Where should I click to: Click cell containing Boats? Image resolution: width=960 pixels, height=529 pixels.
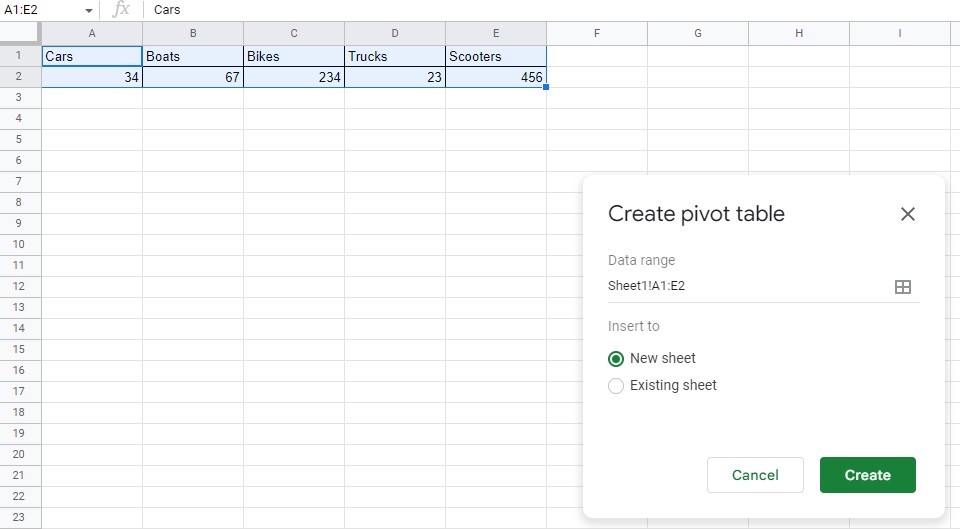click(193, 56)
